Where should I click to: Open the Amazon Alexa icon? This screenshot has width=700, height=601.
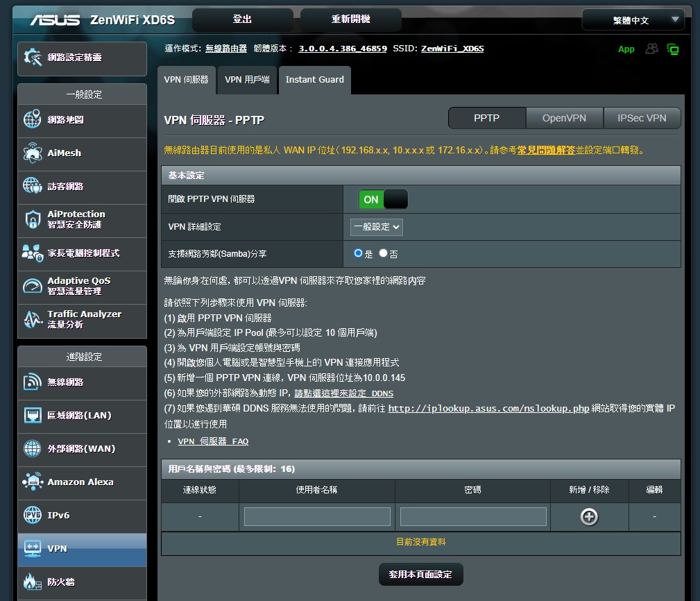click(x=33, y=482)
